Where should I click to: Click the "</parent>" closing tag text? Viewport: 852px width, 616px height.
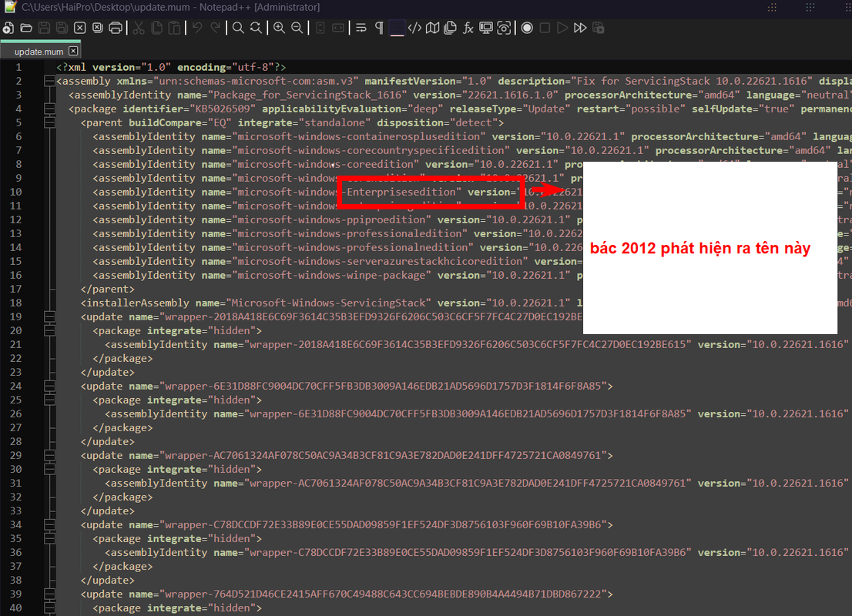108,289
